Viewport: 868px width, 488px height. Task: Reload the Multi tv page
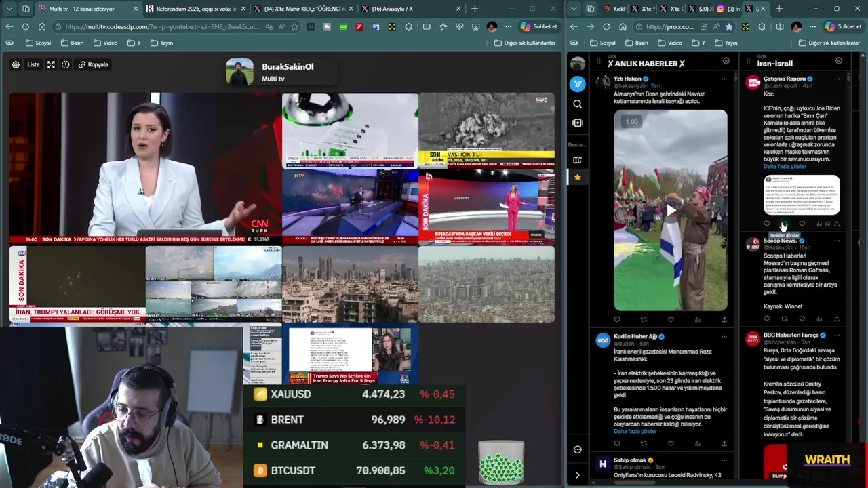25,26
